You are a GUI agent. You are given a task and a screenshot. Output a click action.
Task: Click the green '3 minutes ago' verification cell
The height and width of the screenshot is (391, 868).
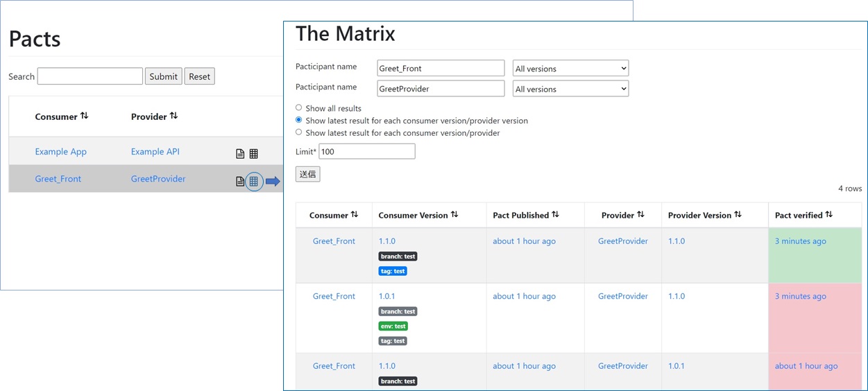(x=800, y=241)
